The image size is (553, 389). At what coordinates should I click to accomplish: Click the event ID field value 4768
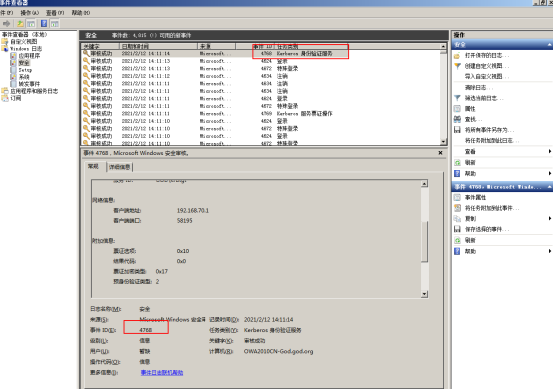point(146,330)
